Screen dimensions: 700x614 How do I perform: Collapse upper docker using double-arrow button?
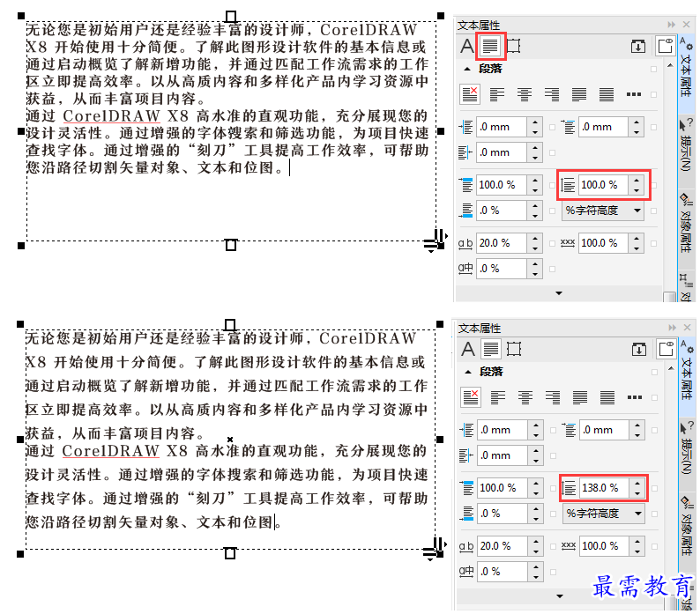click(671, 25)
